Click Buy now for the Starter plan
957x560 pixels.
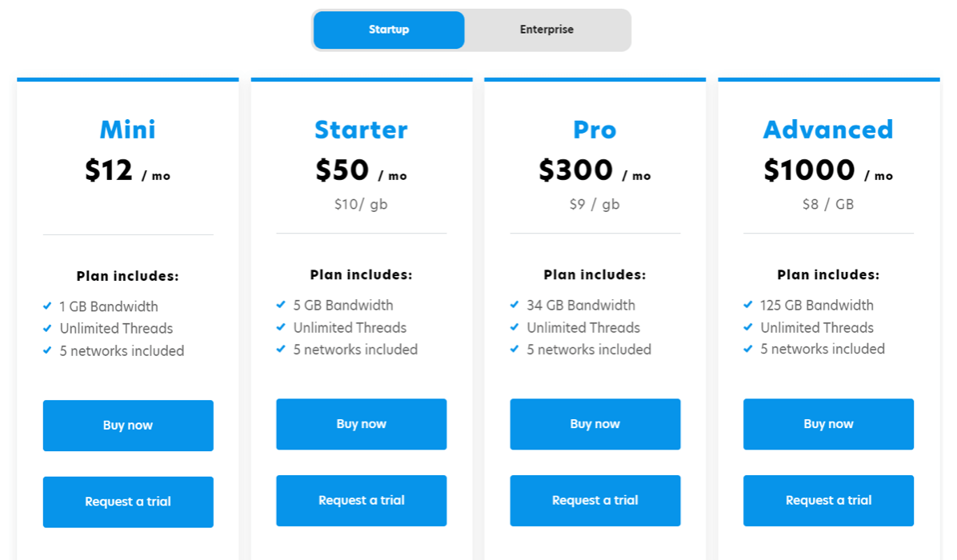(x=362, y=425)
